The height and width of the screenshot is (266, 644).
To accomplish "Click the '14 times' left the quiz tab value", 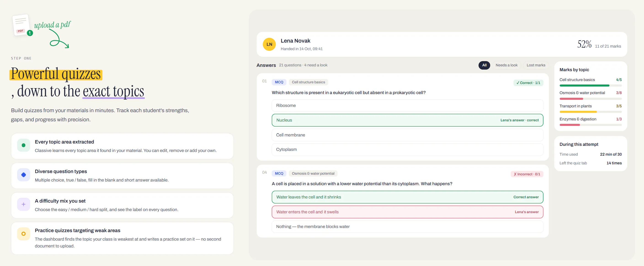I will pyautogui.click(x=614, y=163).
